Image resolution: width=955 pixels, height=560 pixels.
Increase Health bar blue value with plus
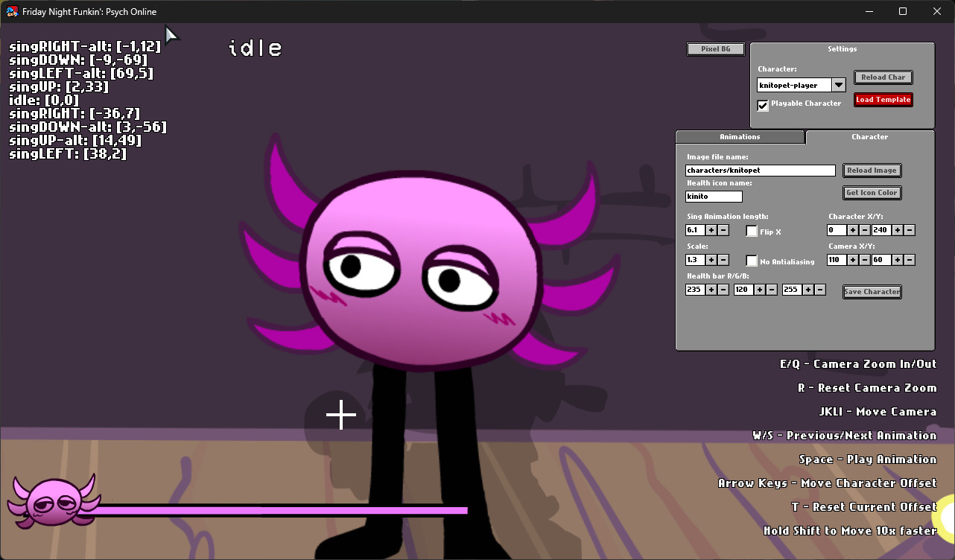tap(808, 290)
